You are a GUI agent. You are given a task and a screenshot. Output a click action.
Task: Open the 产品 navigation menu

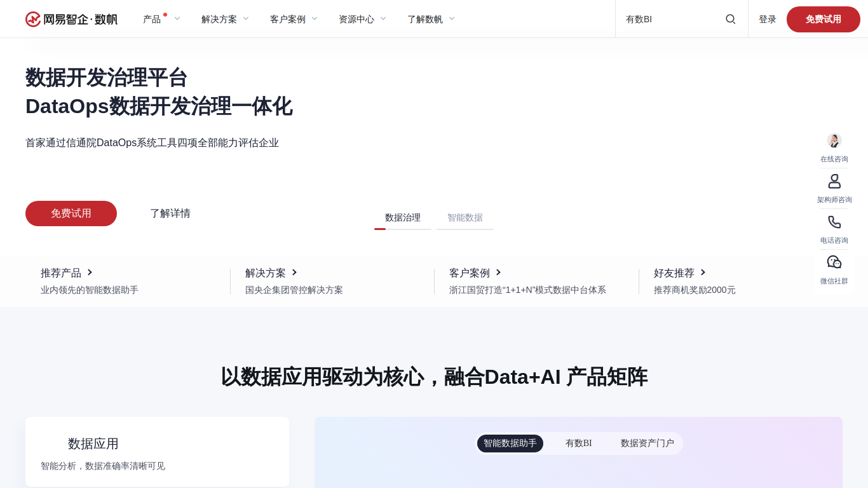point(152,19)
